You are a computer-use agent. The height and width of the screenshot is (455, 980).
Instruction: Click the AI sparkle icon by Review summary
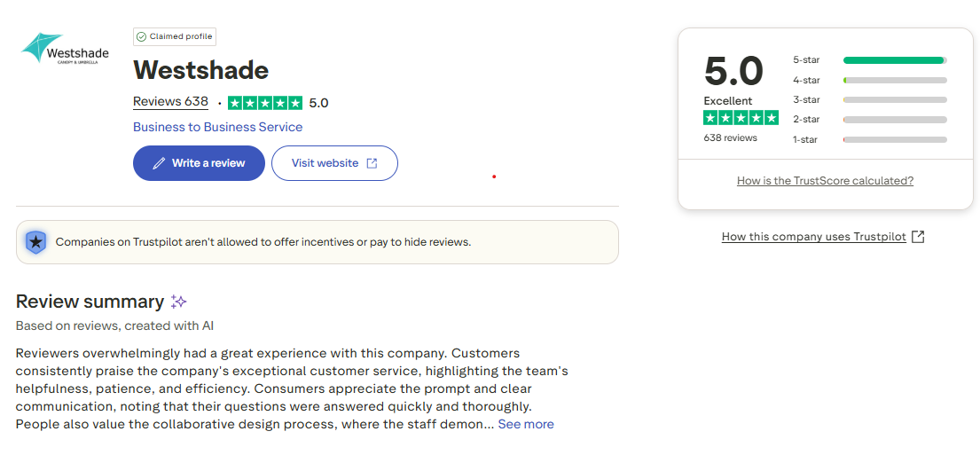(x=178, y=302)
